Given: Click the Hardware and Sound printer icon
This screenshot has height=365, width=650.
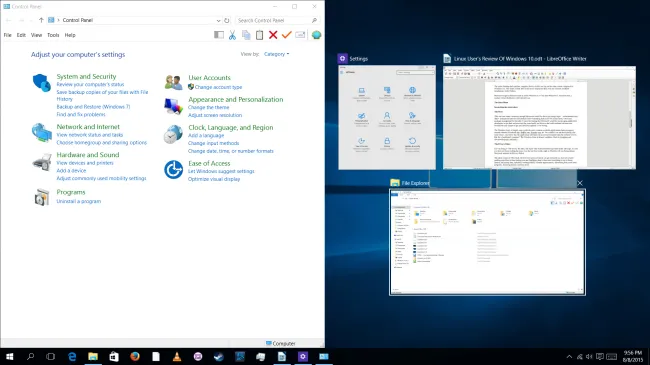Looking at the screenshot, I should [41, 161].
